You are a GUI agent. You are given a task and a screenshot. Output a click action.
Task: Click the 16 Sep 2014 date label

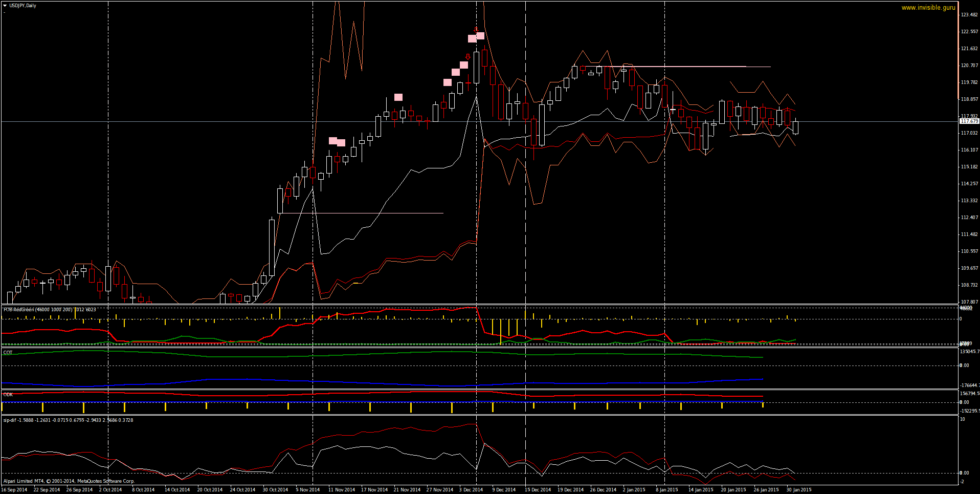pos(14,489)
